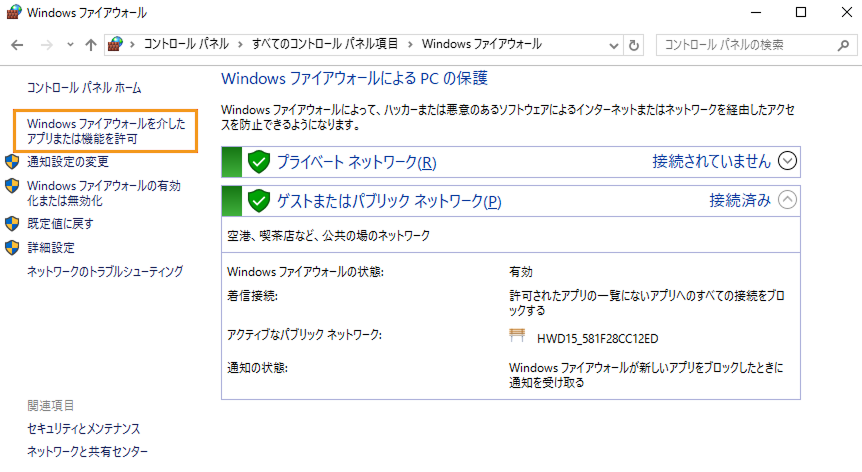Open 詳細設定 link
The height and width of the screenshot is (472, 862).
pyautogui.click(x=51, y=247)
